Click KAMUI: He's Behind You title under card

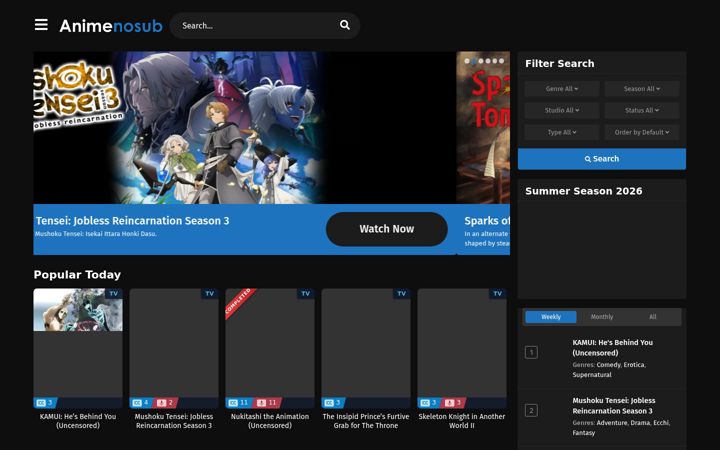pyautogui.click(x=78, y=421)
